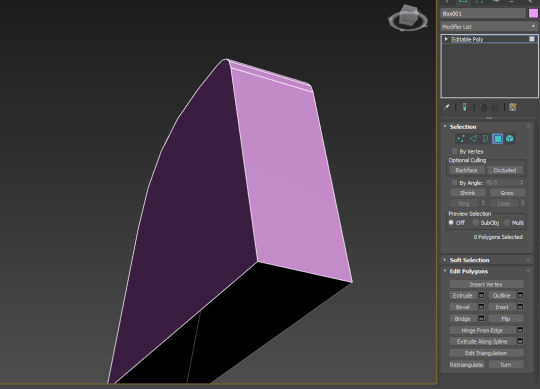This screenshot has width=540, height=389.
Task: Click the Box001 object name field
Action: [x=483, y=13]
